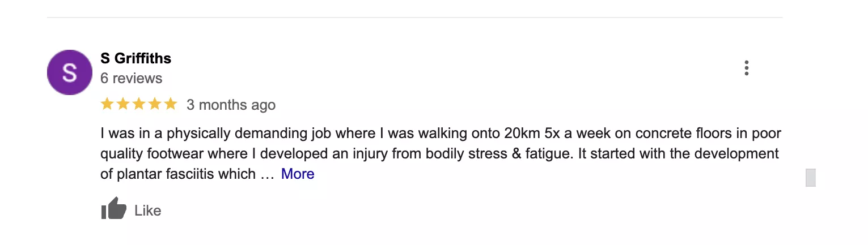Click the fifth gold rating star
This screenshot has width=868, height=245.
(171, 104)
